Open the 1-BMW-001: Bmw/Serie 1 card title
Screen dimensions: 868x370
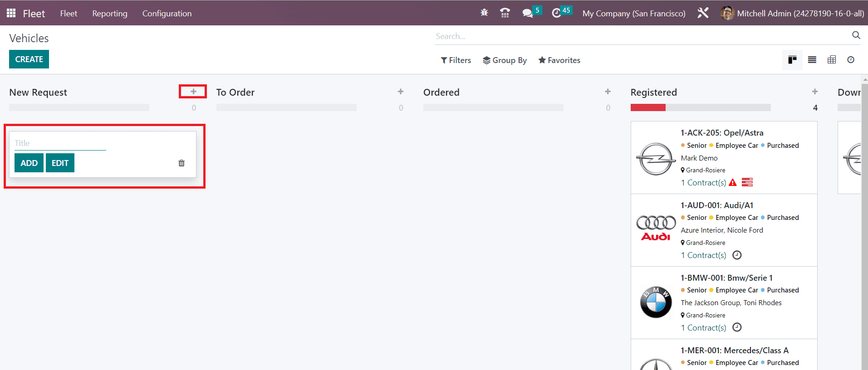point(726,278)
